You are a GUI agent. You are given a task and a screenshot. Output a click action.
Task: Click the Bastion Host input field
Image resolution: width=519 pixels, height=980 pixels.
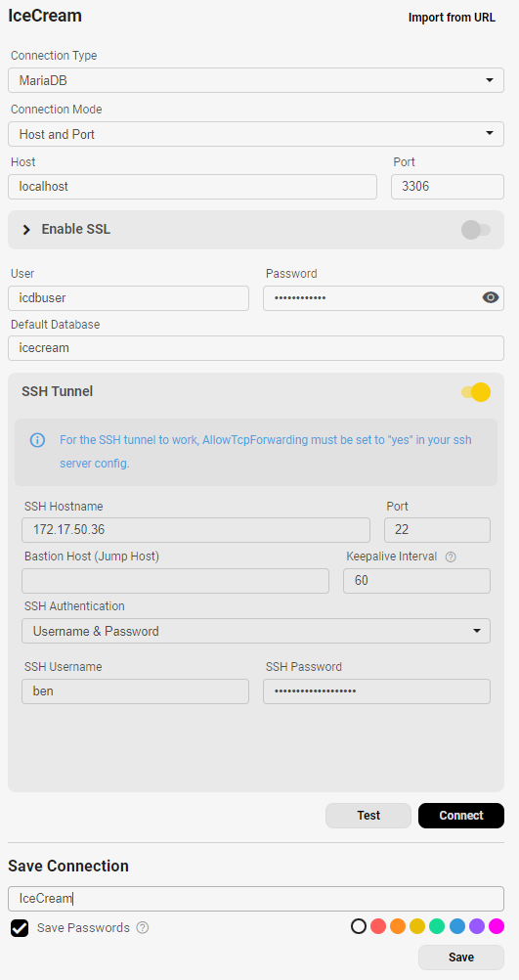coord(176,581)
